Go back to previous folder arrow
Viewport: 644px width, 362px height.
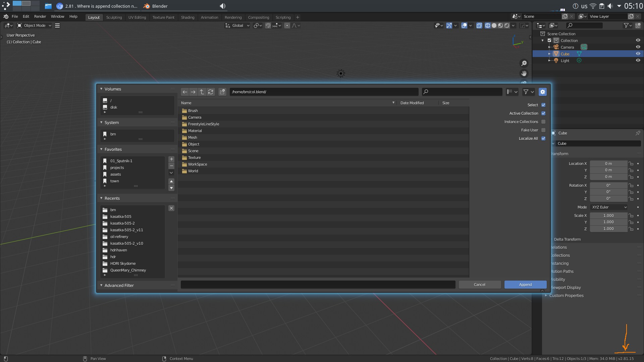click(x=185, y=92)
